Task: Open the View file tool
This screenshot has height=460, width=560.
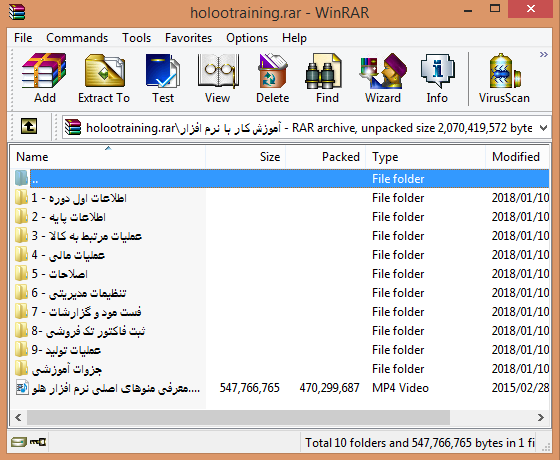Action: click(x=218, y=71)
